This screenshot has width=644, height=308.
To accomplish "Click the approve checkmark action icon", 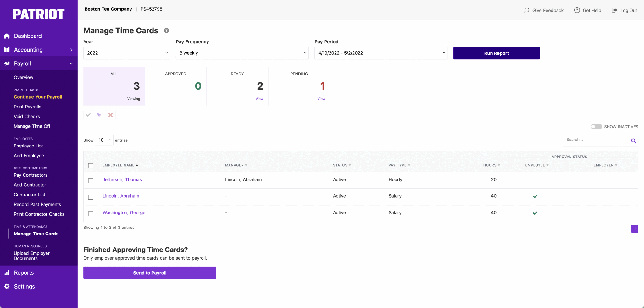I will coord(88,115).
